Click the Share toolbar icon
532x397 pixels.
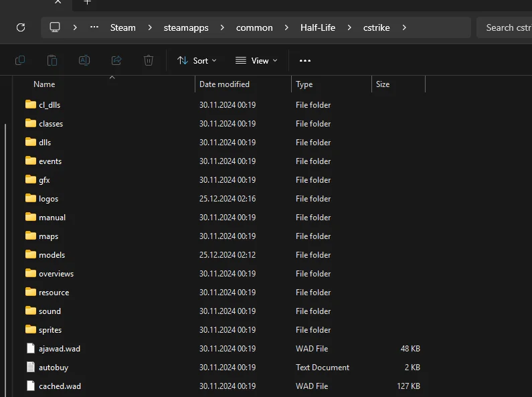pyautogui.click(x=116, y=60)
